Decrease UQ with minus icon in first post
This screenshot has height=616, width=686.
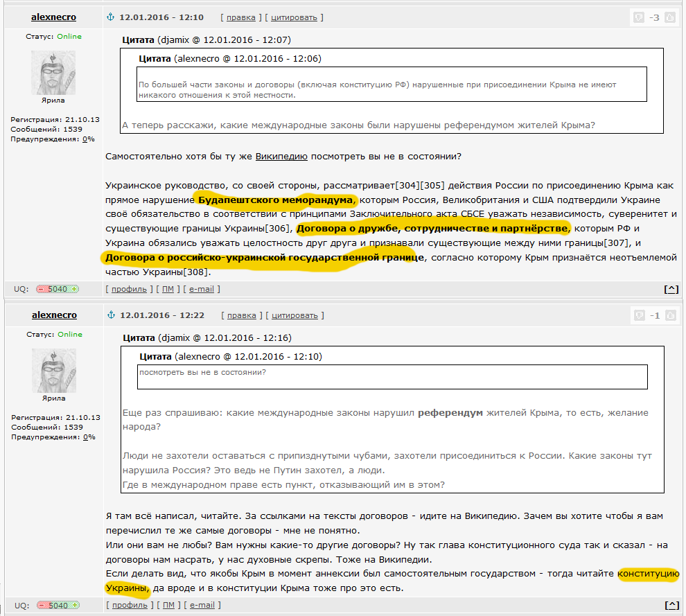(x=41, y=289)
